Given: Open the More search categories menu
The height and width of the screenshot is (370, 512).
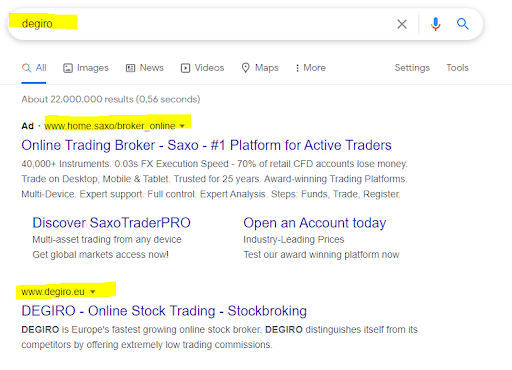Looking at the screenshot, I should pyautogui.click(x=310, y=68).
